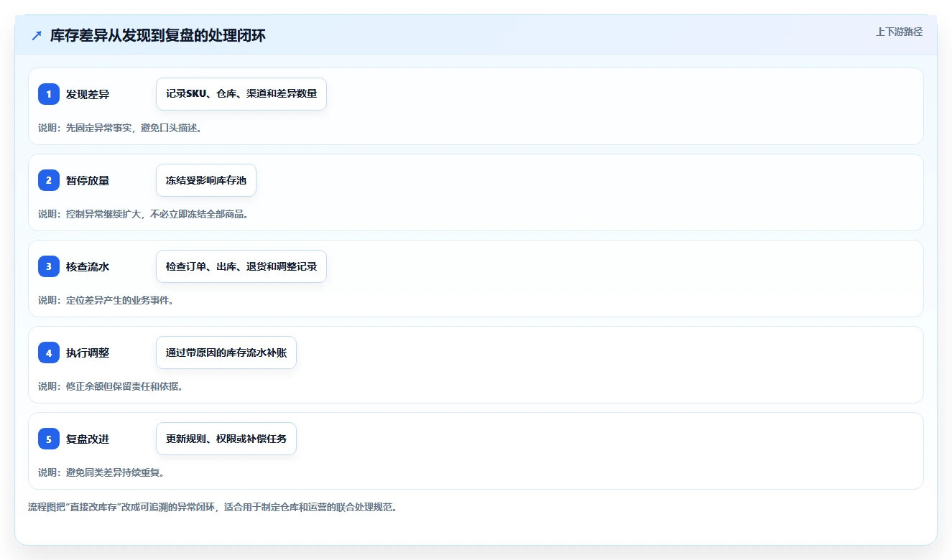Click the step 5 number badge
The width and height of the screenshot is (952, 560).
[49, 439]
